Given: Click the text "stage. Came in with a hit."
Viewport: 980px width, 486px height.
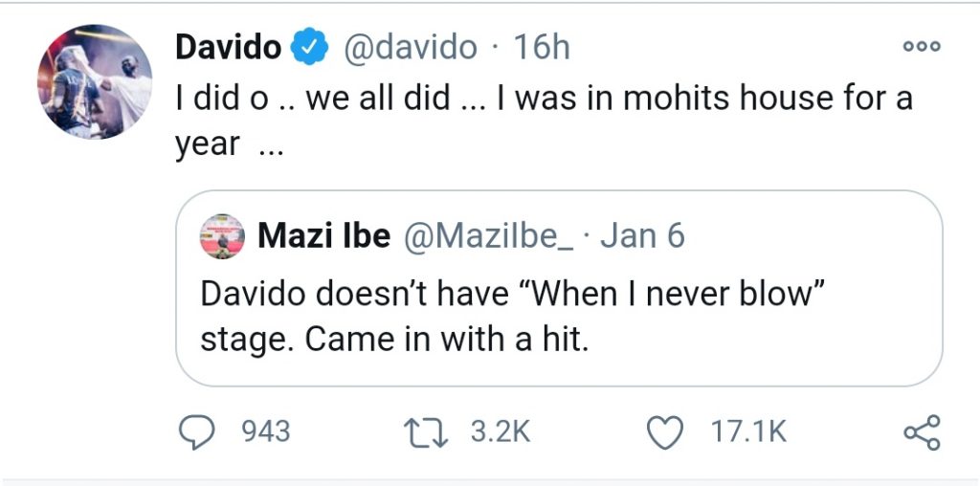Looking at the screenshot, I should pyautogui.click(x=391, y=339).
